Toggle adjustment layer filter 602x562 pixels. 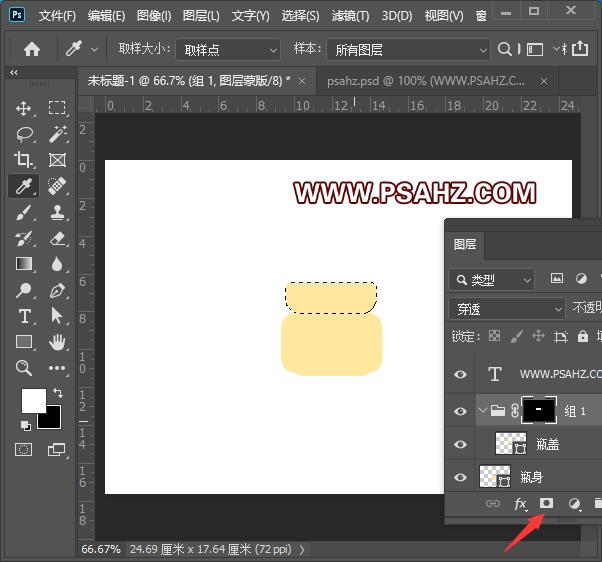(x=581, y=279)
